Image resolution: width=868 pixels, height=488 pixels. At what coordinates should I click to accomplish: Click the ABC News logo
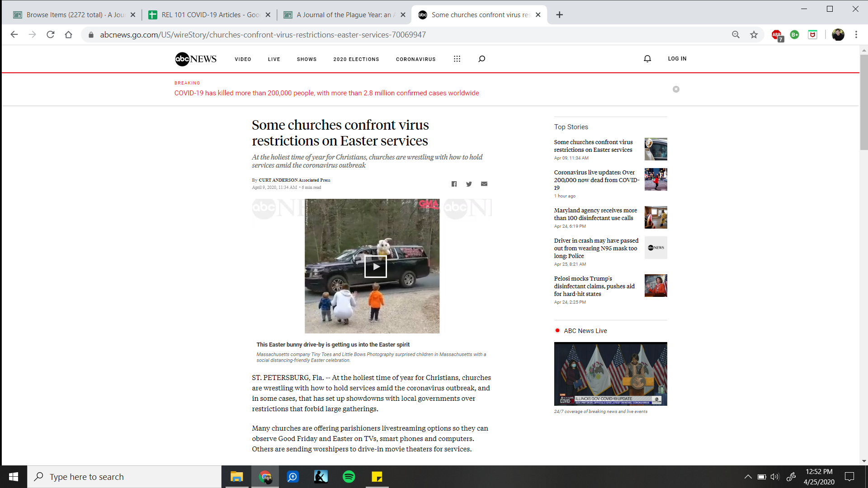point(196,59)
